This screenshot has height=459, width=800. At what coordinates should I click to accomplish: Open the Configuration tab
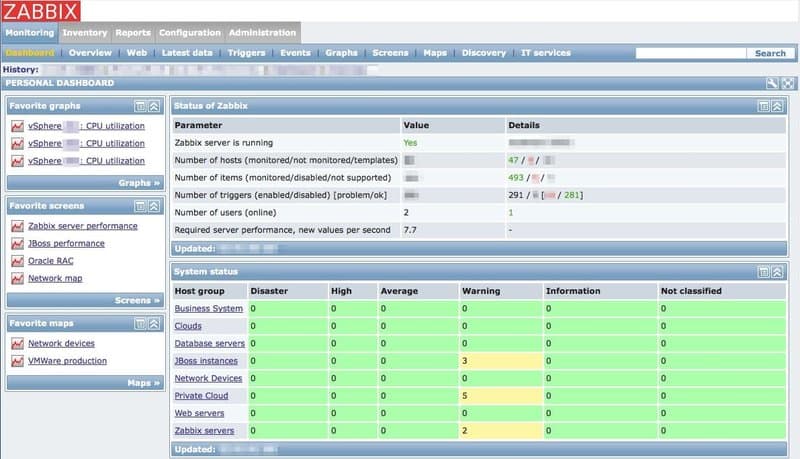190,33
